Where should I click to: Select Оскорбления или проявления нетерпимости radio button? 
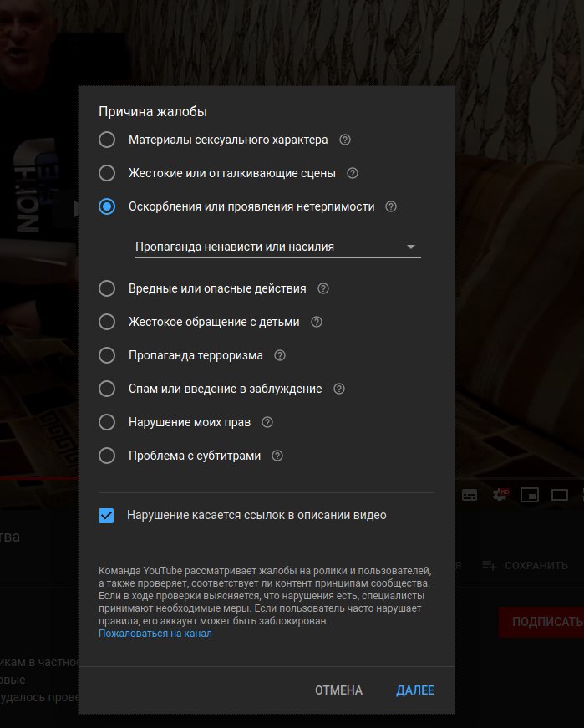click(x=107, y=206)
